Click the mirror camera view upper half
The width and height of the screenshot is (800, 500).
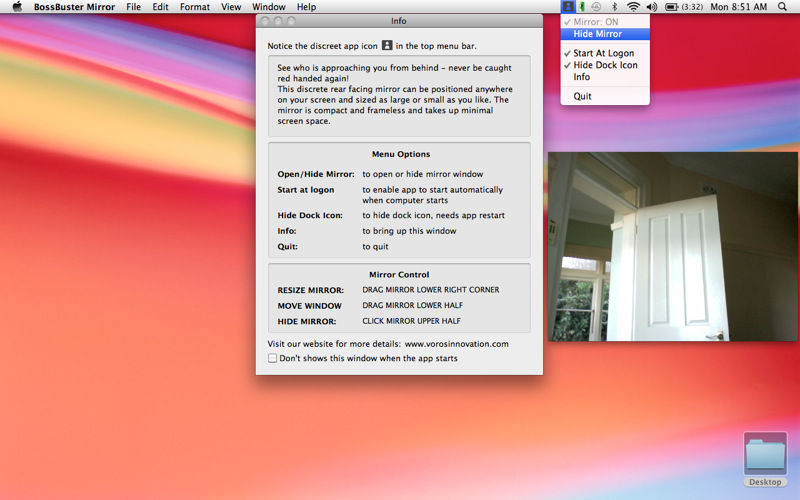(x=672, y=199)
